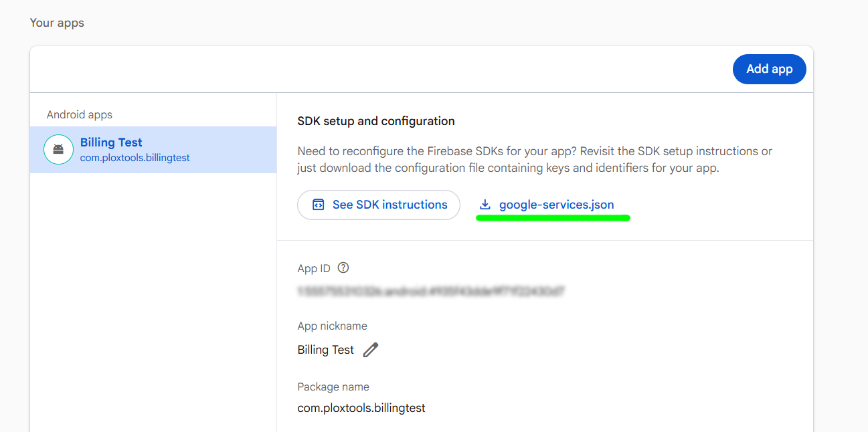Open See SDK instructions
Viewport: 868px width, 432px height.
tap(379, 205)
